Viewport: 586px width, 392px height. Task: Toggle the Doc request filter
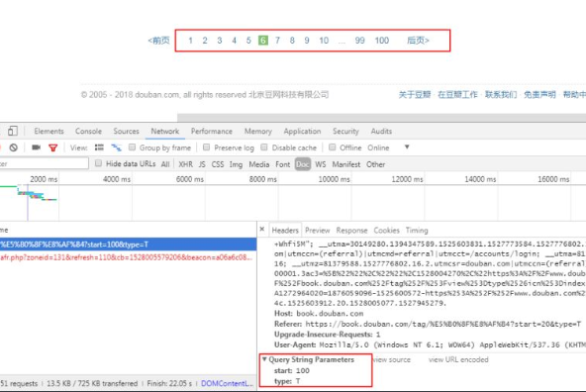(303, 164)
